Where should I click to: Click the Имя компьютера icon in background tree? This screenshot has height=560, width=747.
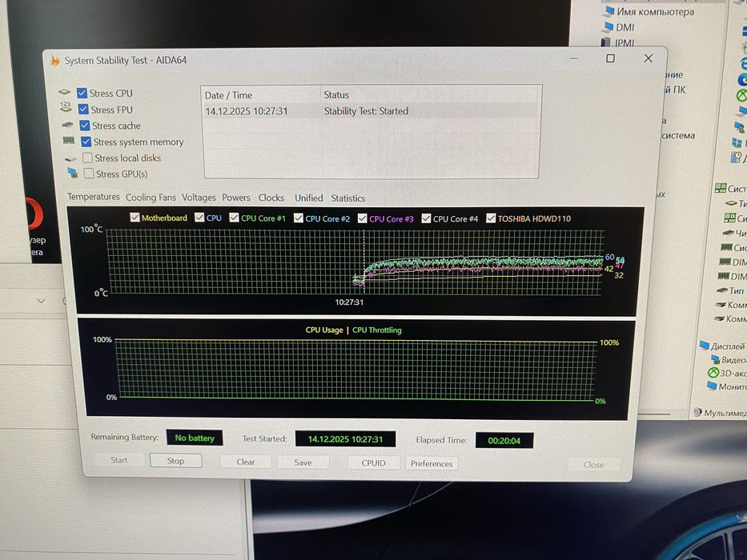pos(608,11)
